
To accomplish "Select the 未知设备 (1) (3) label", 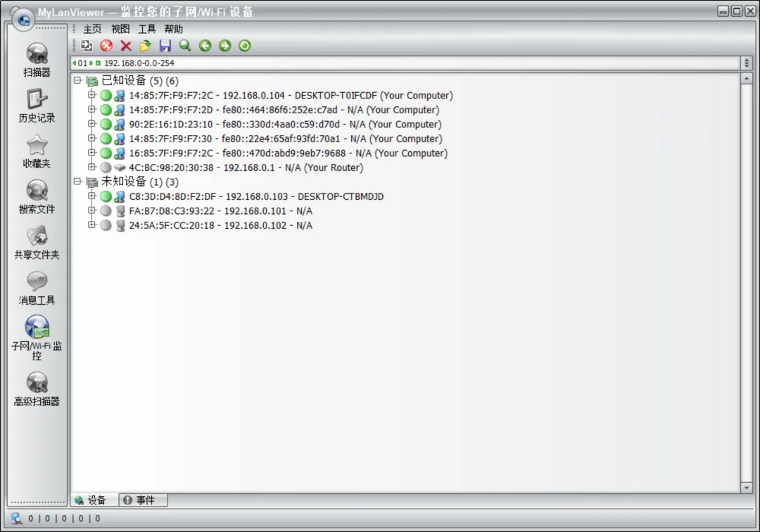I will [139, 182].
